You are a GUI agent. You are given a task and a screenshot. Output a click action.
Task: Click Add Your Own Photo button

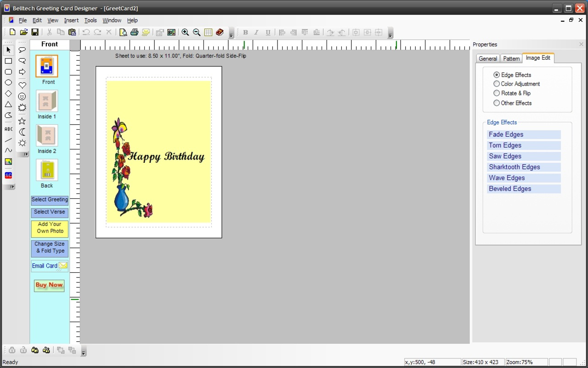pyautogui.click(x=50, y=228)
